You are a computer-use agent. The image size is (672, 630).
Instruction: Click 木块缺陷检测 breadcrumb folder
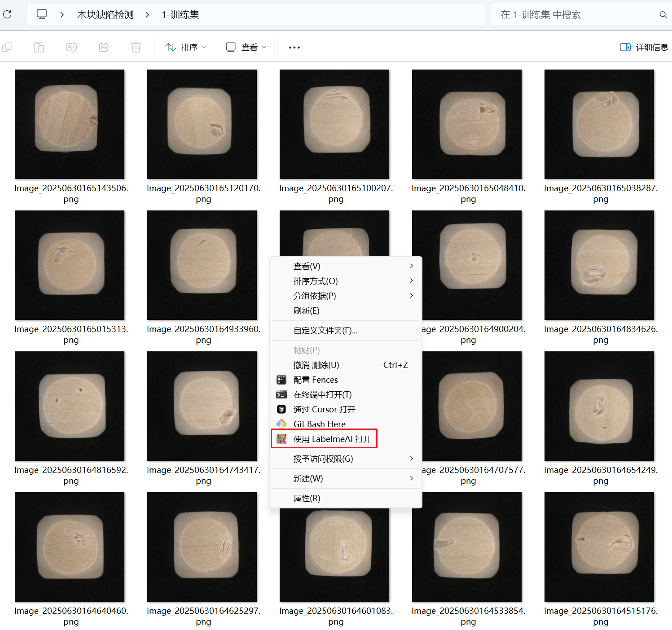[x=105, y=15]
